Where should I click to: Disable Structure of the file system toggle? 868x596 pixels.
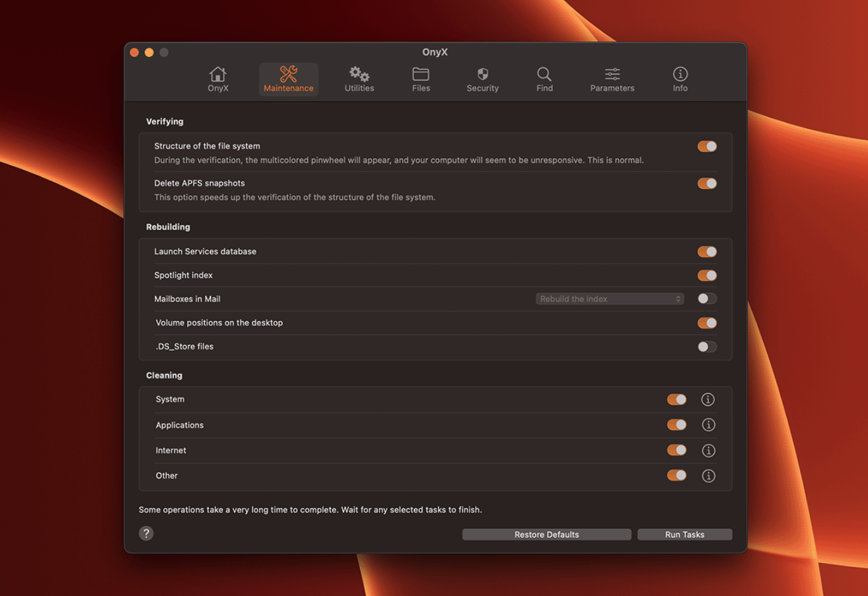click(707, 147)
